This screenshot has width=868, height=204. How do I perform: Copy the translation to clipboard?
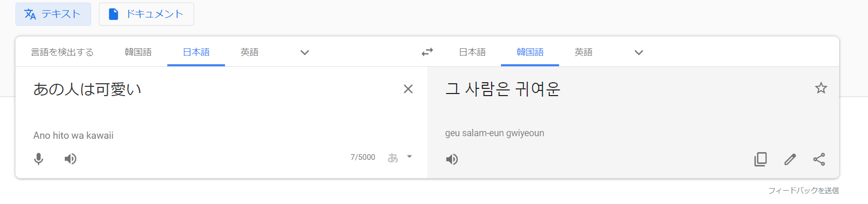[x=760, y=159]
